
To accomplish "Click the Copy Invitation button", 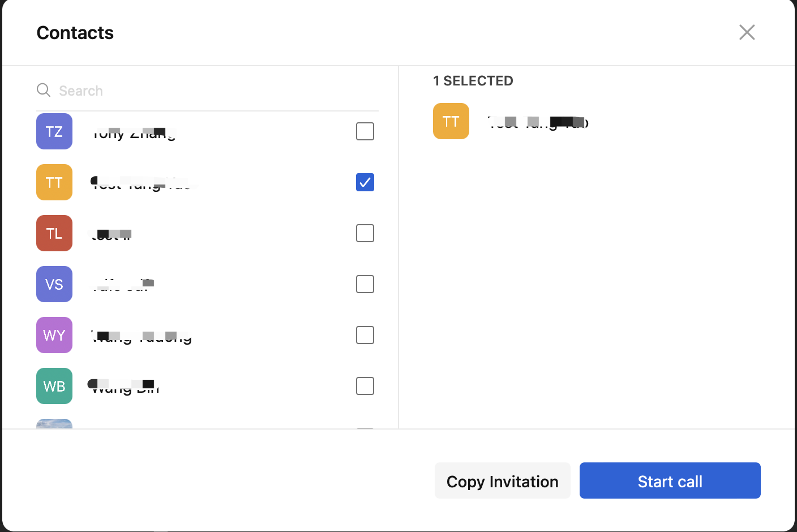I will click(502, 481).
